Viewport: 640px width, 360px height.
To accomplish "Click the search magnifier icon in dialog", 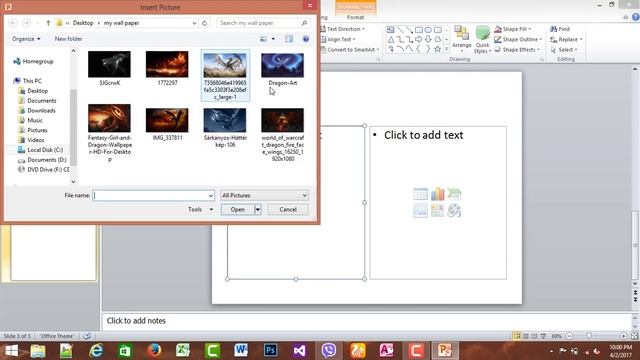I will click(304, 23).
